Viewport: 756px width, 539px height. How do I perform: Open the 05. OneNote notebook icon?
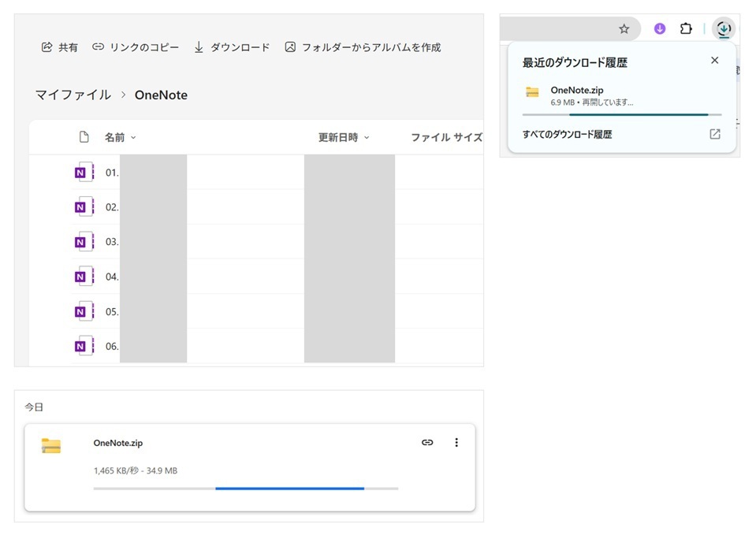click(84, 311)
